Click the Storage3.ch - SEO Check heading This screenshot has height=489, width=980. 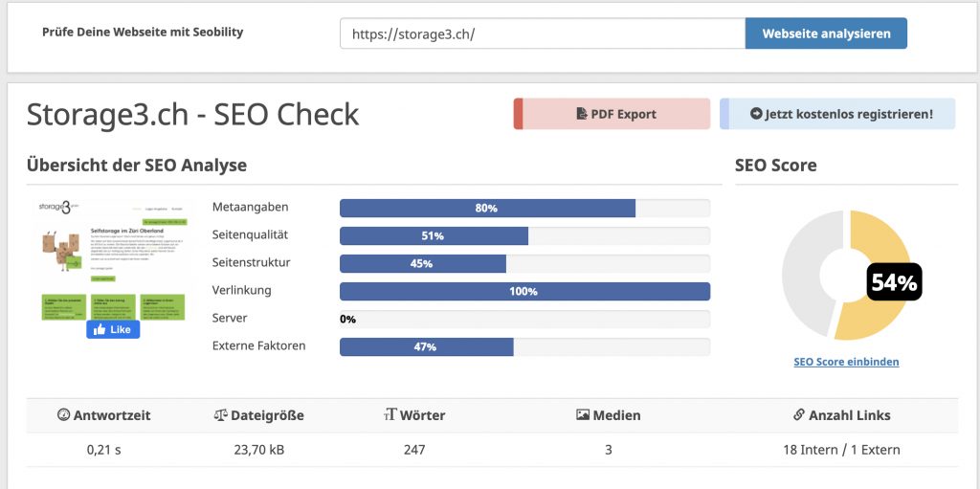193,114
